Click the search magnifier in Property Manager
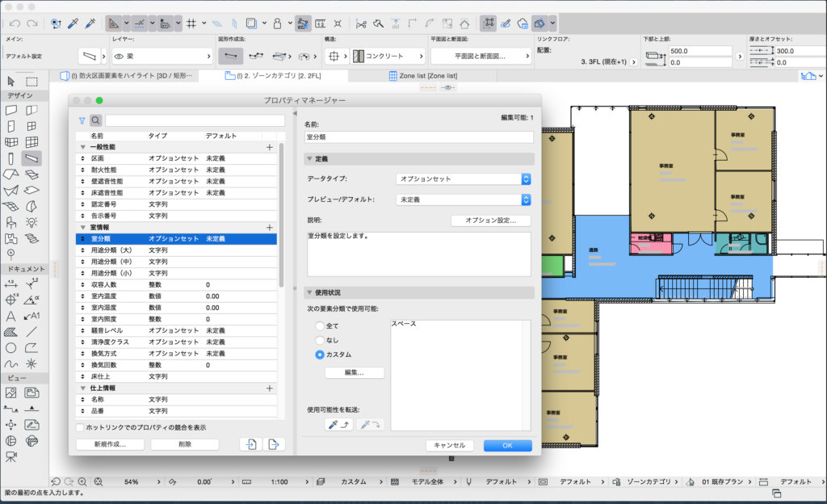This screenshot has width=827, height=504. tap(95, 120)
